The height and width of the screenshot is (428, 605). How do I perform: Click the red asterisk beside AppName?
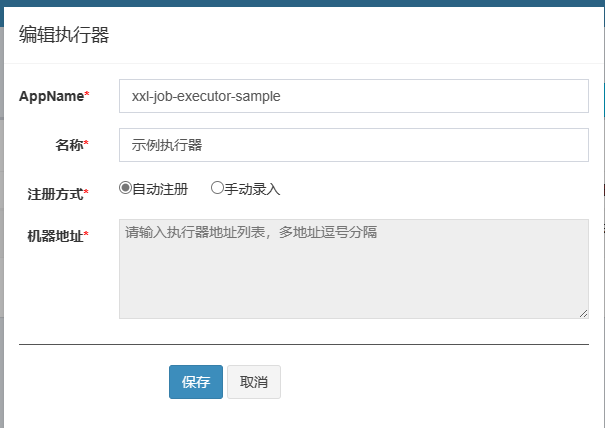coord(87,95)
